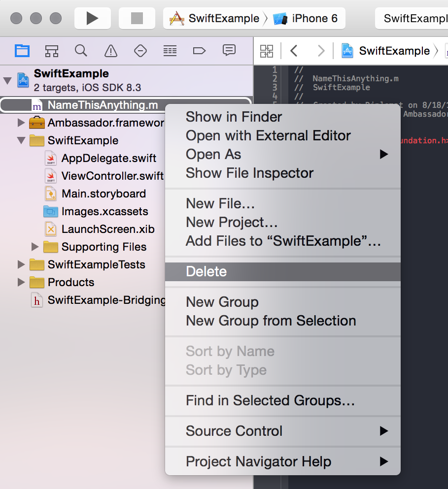Select the Supporting Files folder
This screenshot has height=489, width=448.
[x=103, y=247]
